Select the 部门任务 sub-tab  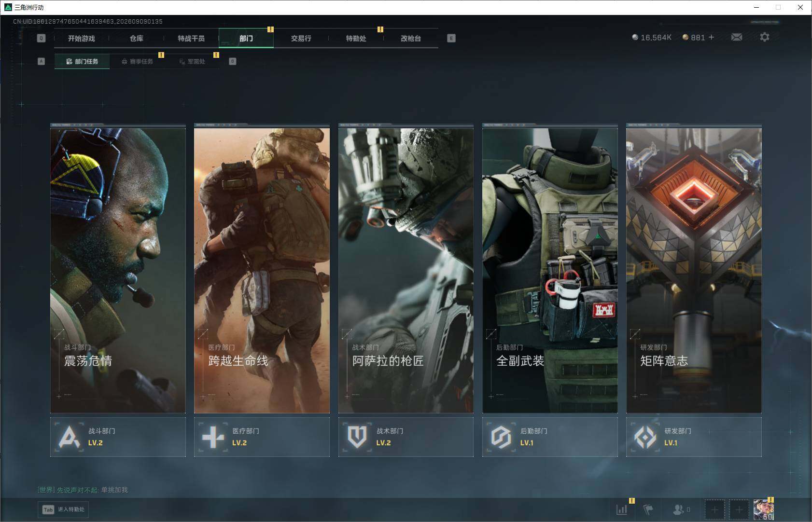pos(82,61)
